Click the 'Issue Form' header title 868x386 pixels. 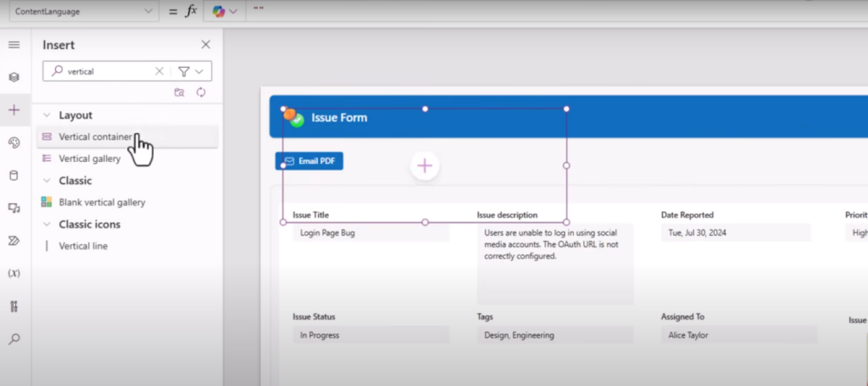click(339, 117)
